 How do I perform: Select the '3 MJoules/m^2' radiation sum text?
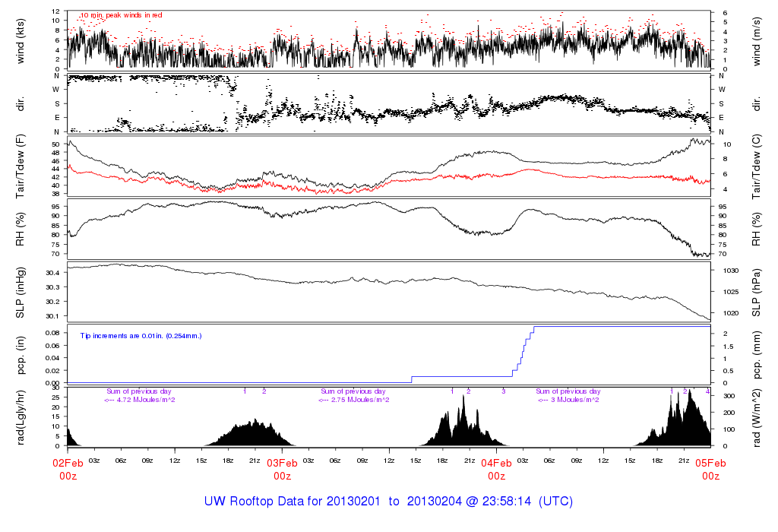[x=574, y=400]
